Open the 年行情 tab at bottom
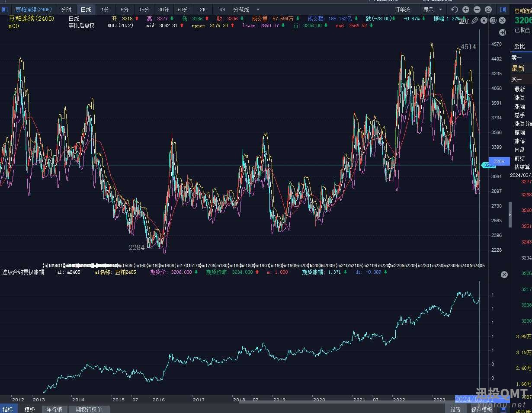 point(54,409)
